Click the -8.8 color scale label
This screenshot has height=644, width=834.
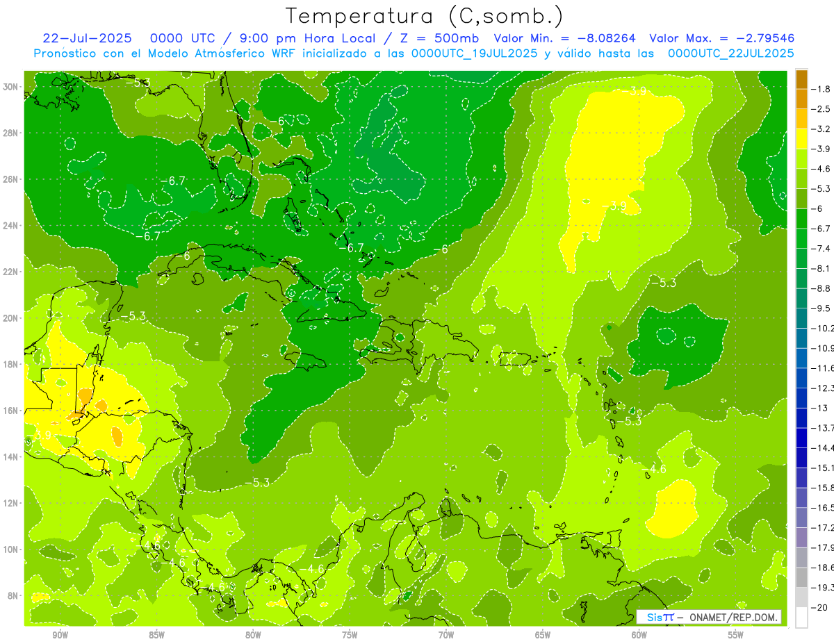[x=822, y=288]
